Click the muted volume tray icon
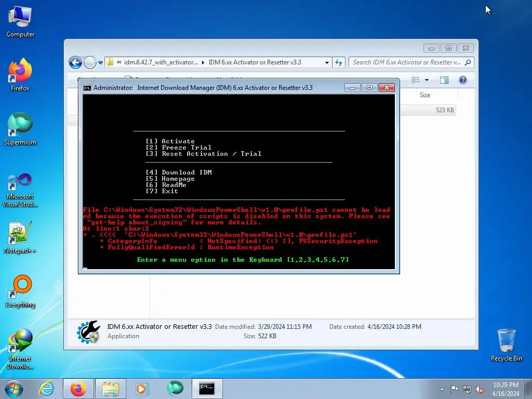Viewport: 532px width, 399px height. (480, 389)
